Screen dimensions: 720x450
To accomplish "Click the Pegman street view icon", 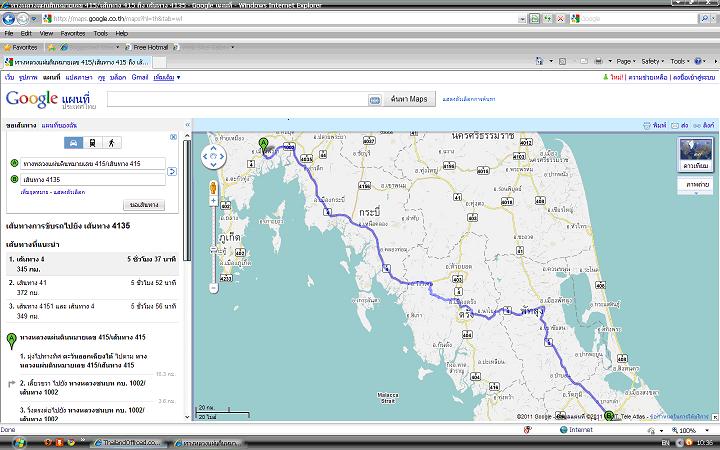I will (x=213, y=187).
